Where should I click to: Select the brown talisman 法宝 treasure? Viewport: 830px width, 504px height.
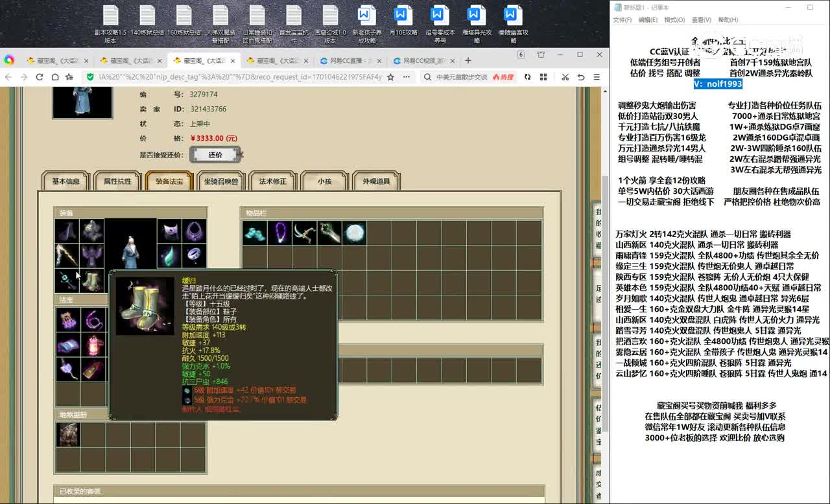pos(92,369)
